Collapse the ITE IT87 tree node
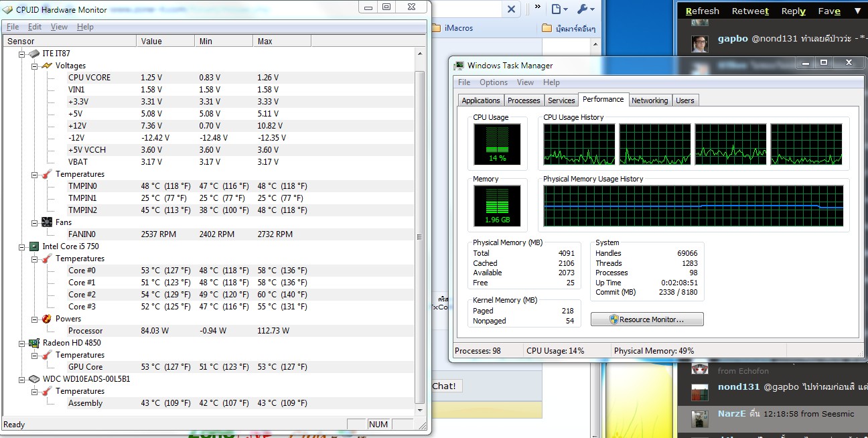This screenshot has height=438, width=868. click(21, 54)
